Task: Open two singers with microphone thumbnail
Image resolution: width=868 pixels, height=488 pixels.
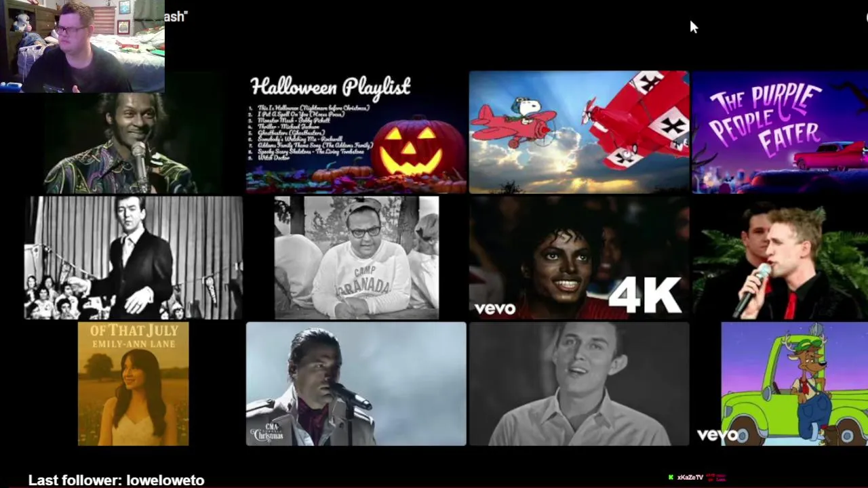Action: (x=780, y=258)
